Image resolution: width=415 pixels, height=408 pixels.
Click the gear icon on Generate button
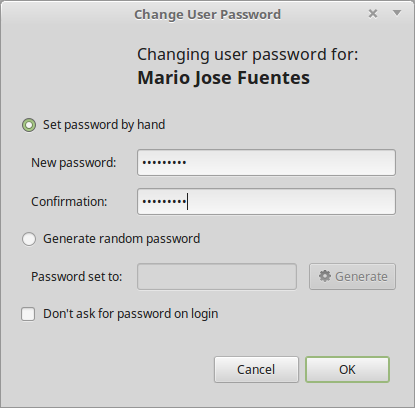325,276
